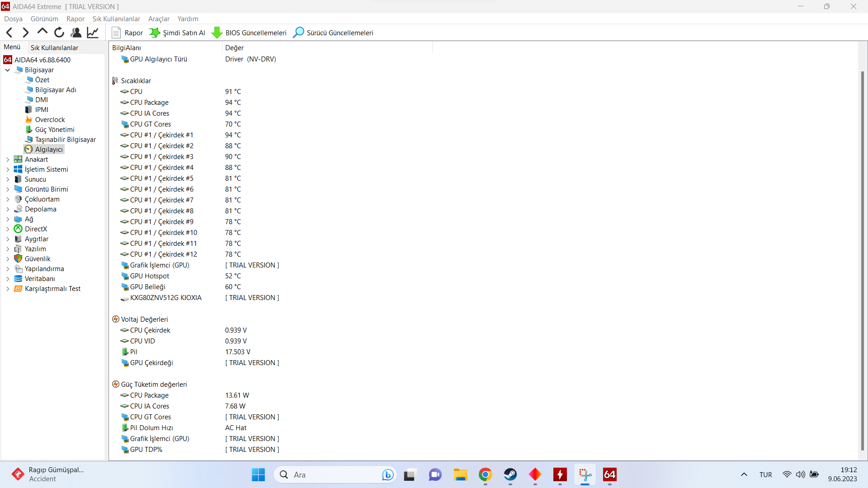Screen dimensions: 868x488
Task: Open the graph chart toolbar icon
Action: (x=93, y=33)
